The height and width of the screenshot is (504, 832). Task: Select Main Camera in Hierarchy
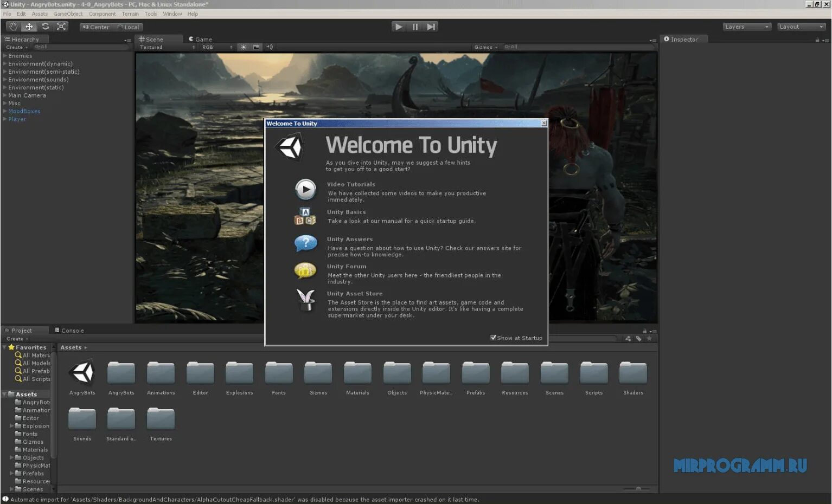pyautogui.click(x=27, y=95)
